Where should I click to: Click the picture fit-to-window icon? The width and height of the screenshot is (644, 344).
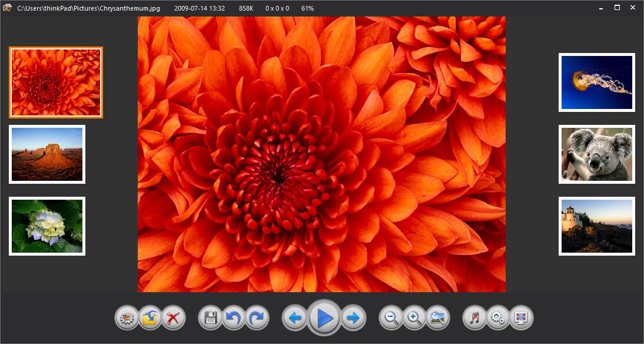pos(437,319)
